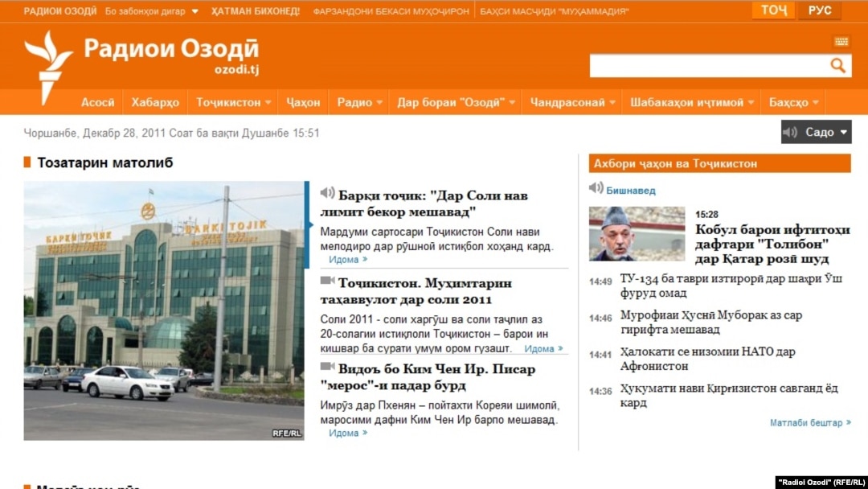
Task: Open the Ҷаҳон world menu item
Action: [x=303, y=102]
